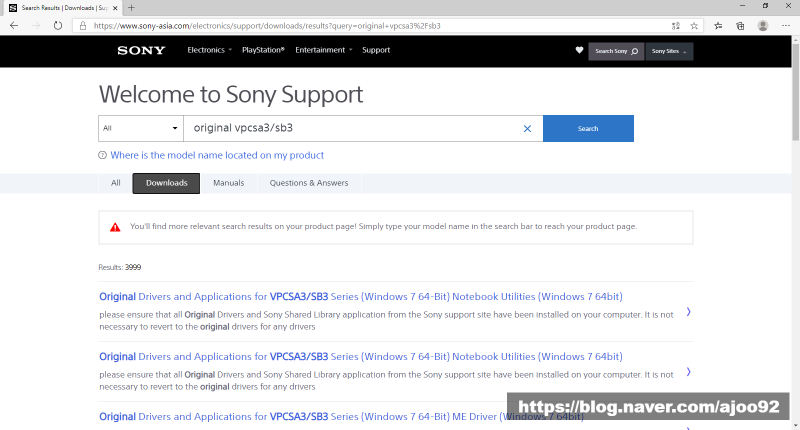
Task: Expand the Electronics menu
Action: (209, 50)
